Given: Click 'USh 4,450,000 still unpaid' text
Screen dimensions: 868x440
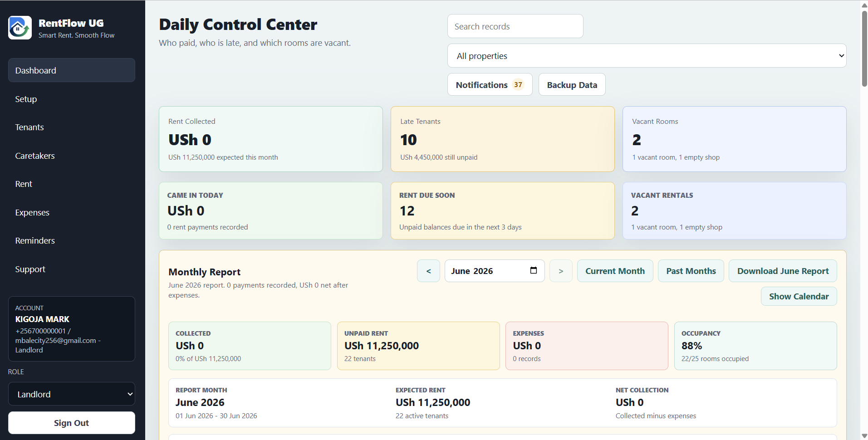Looking at the screenshot, I should [439, 157].
